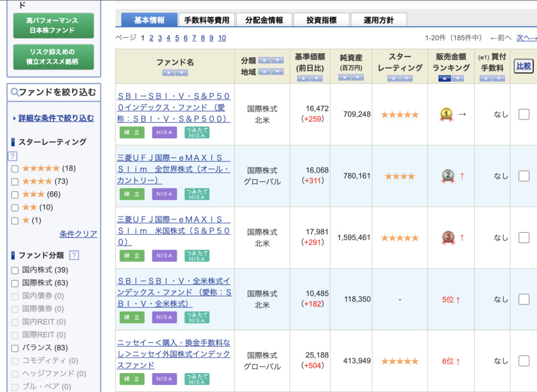Check the バランス (83) category filter
This screenshot has width=537, height=392.
(x=15, y=348)
